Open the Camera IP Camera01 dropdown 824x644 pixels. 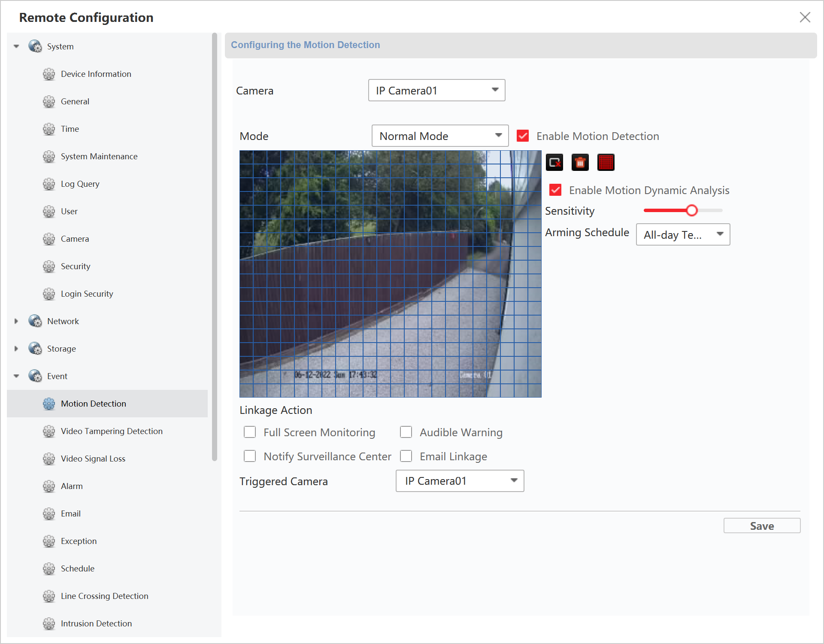[436, 90]
